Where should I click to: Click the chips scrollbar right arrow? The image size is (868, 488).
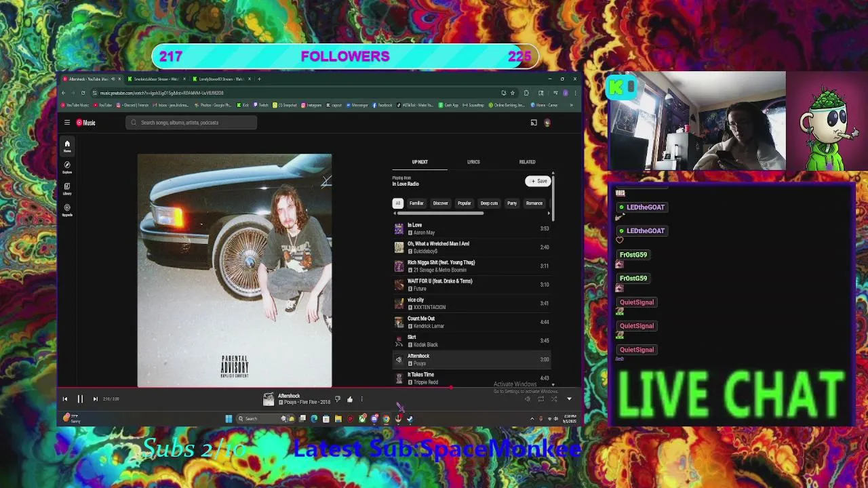(x=549, y=213)
